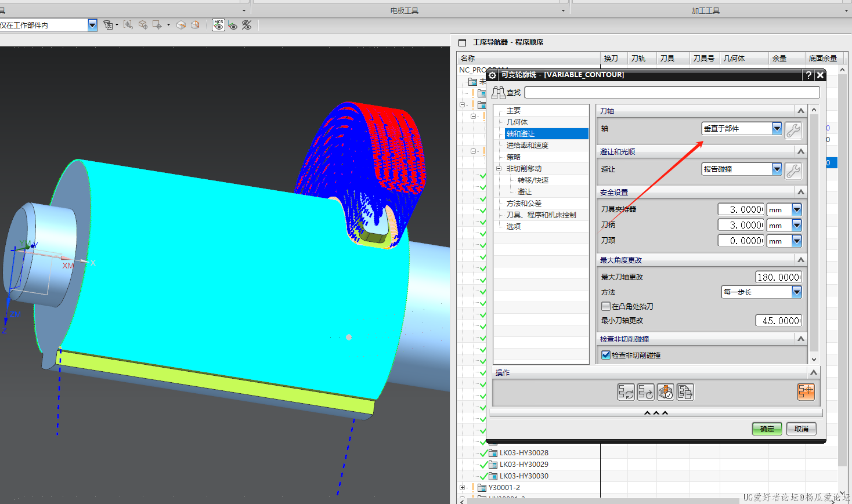Viewport: 852px width, 504px height.
Task: Open the tool axis 垂直于部件 dropdown
Action: pyautogui.click(x=777, y=128)
